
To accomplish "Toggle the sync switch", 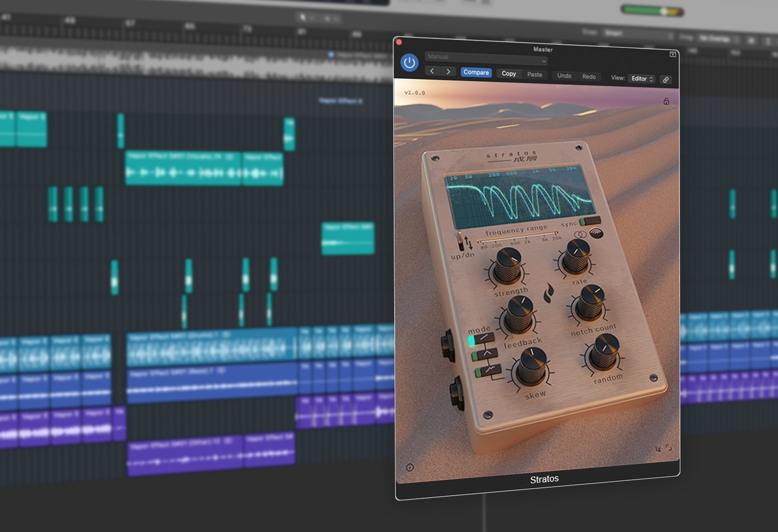I will tap(590, 221).
